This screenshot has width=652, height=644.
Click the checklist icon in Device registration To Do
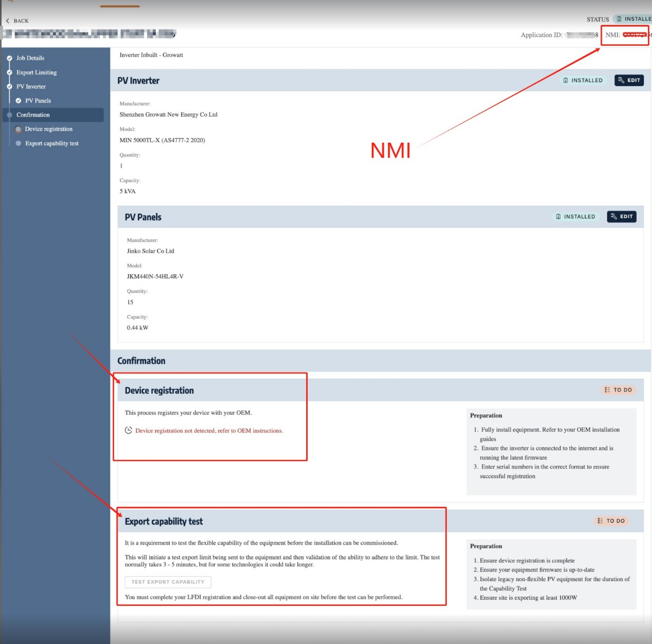click(x=607, y=390)
